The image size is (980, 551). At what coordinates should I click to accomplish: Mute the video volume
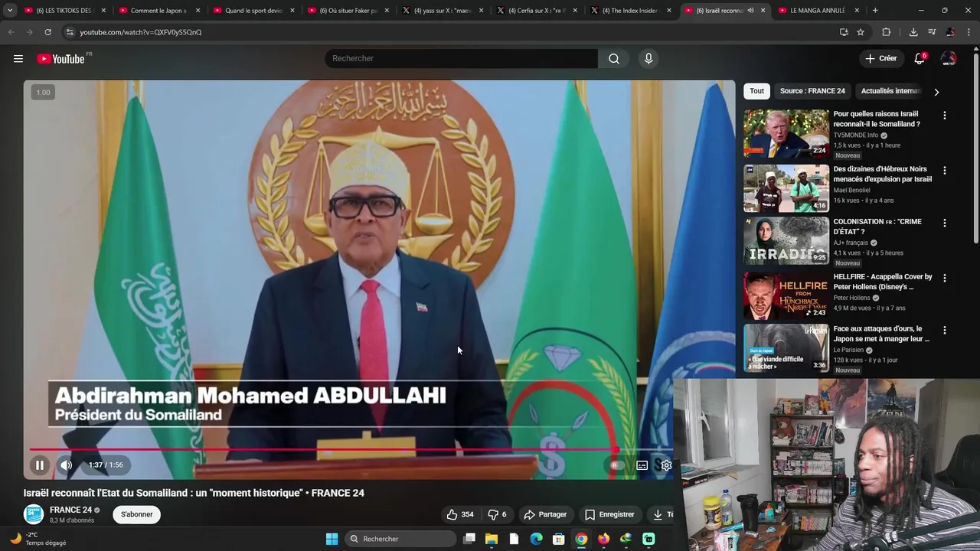[67, 465]
